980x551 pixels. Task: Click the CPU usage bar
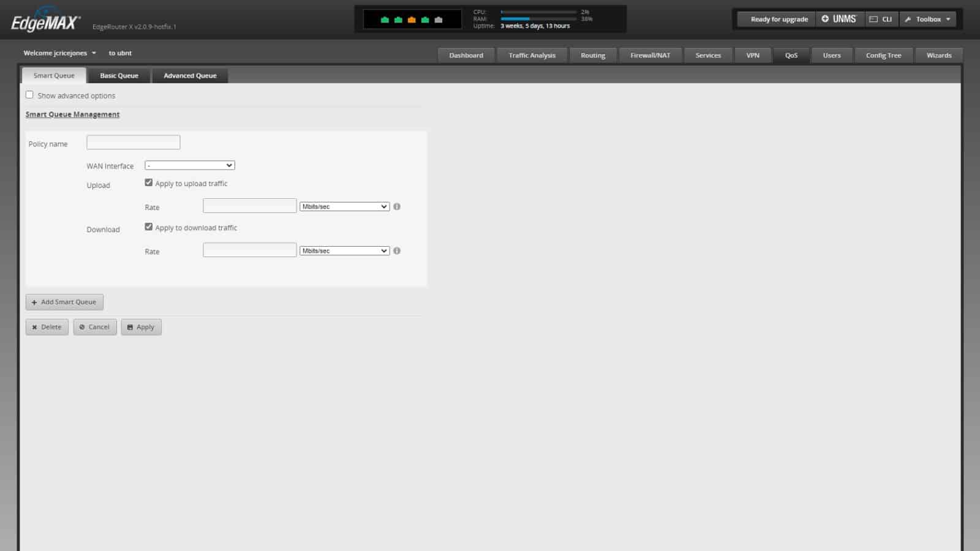pyautogui.click(x=538, y=12)
